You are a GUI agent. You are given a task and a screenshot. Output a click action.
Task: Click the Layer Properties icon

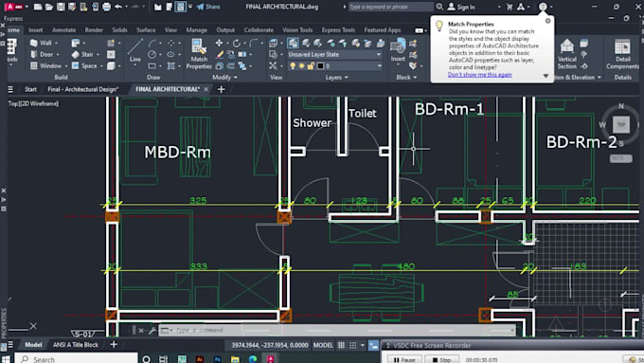click(293, 43)
